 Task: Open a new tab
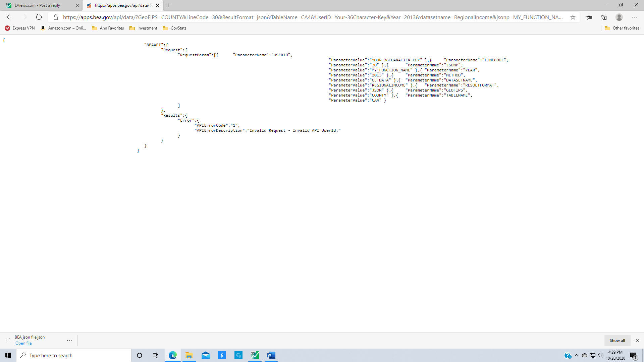tap(168, 5)
